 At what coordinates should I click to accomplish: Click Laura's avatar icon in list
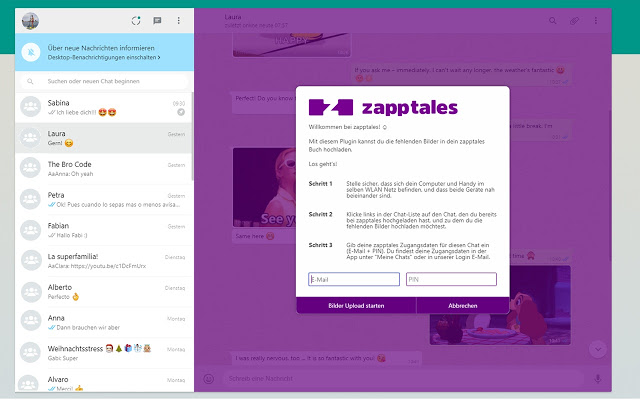point(31,138)
